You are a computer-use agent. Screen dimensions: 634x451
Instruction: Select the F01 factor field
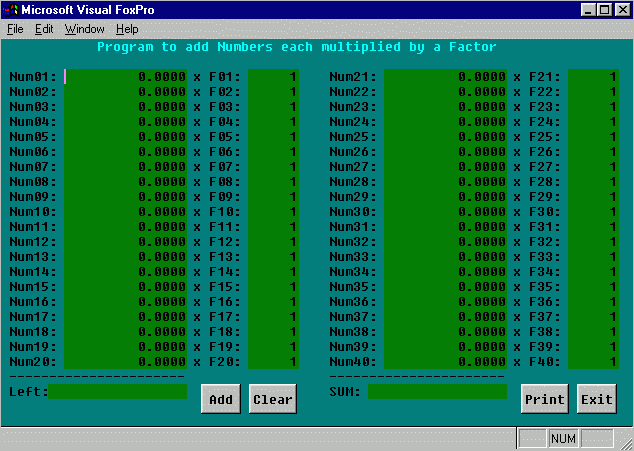[273, 76]
